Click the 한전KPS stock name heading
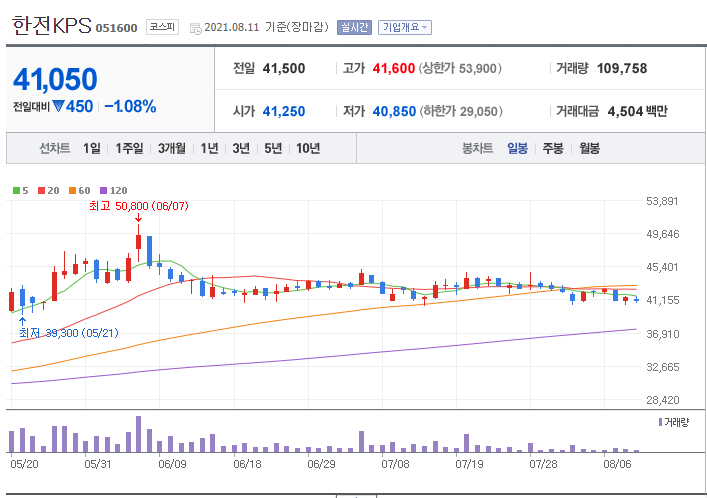 point(51,26)
